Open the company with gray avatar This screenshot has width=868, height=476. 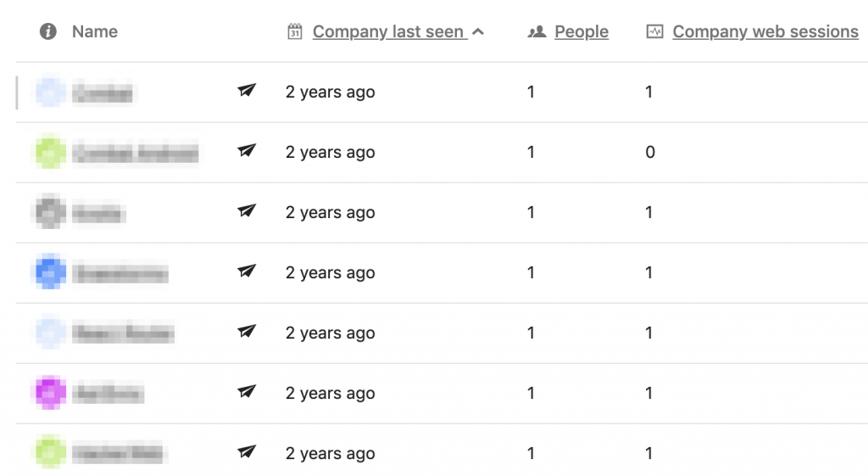98,213
